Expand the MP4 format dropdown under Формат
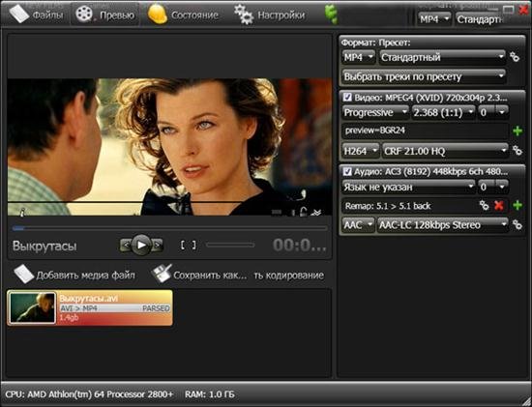This screenshot has width=532, height=407. pos(359,57)
